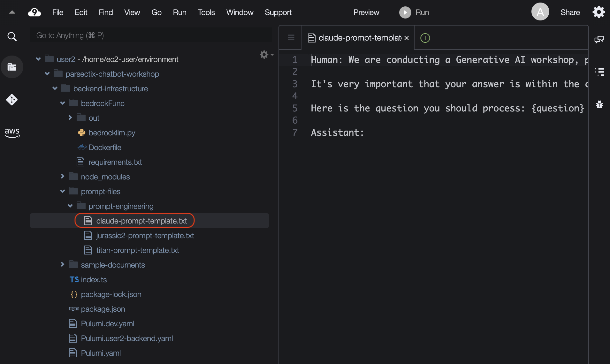Open the Collaborate chat panel icon
The width and height of the screenshot is (610, 364).
599,39
